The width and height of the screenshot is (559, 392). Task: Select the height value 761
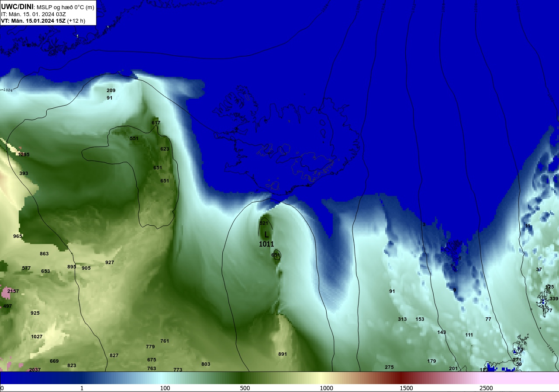click(x=165, y=341)
